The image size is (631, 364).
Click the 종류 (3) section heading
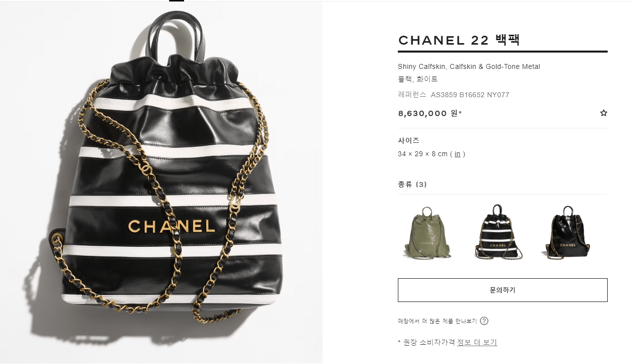(x=412, y=184)
